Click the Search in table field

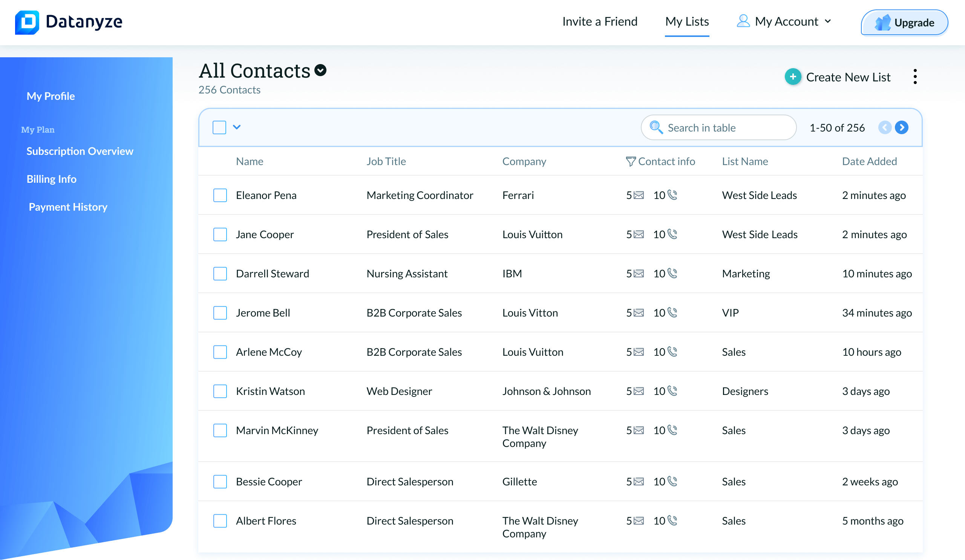tap(718, 127)
